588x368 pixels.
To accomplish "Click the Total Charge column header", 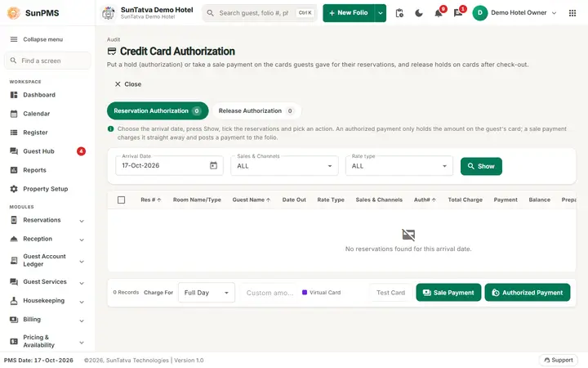I will tap(465, 200).
